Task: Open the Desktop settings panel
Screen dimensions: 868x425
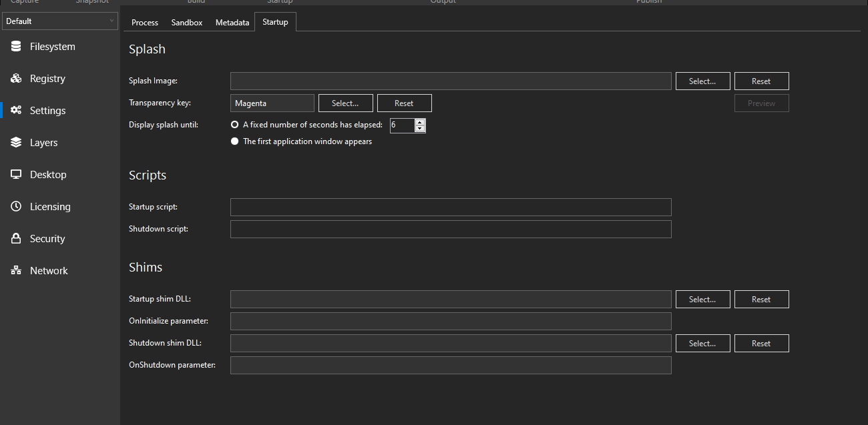Action: click(47, 174)
